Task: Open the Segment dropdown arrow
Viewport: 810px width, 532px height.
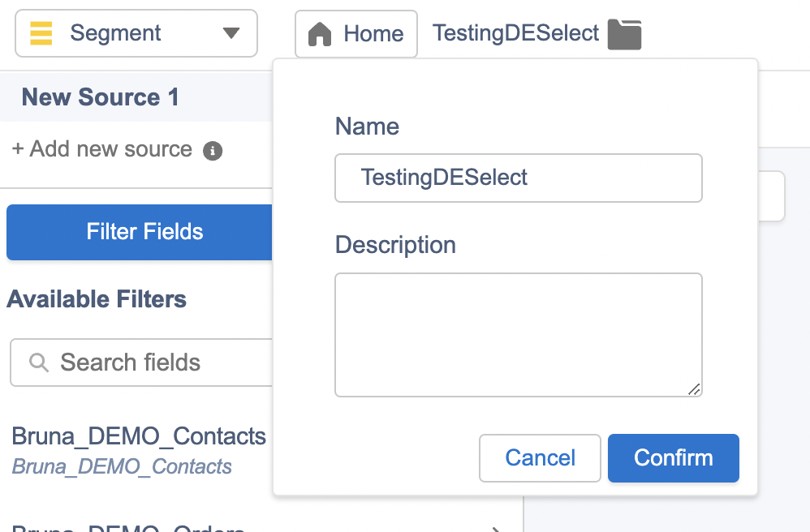Action: click(x=231, y=33)
